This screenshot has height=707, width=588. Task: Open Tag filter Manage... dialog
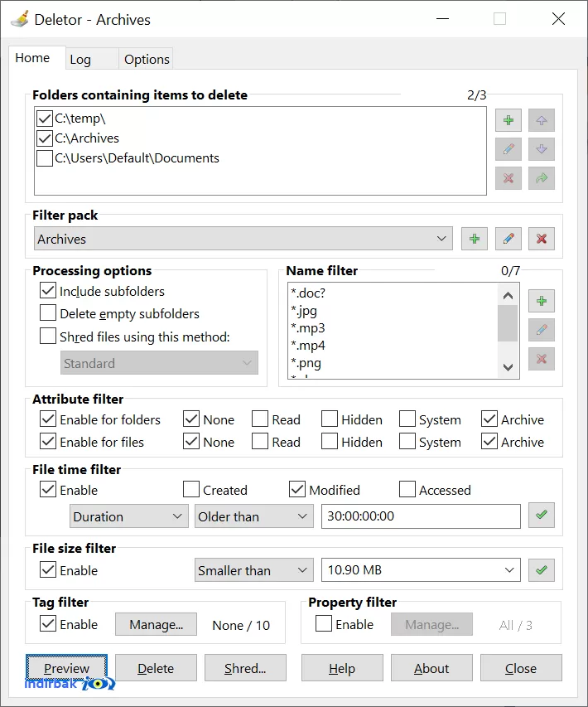click(x=156, y=624)
